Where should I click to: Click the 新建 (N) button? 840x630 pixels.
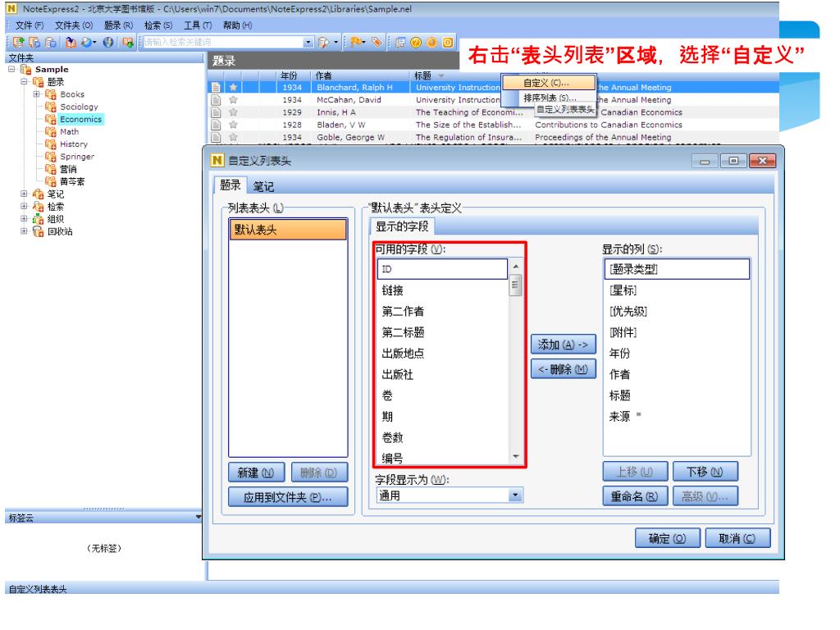[x=256, y=473]
